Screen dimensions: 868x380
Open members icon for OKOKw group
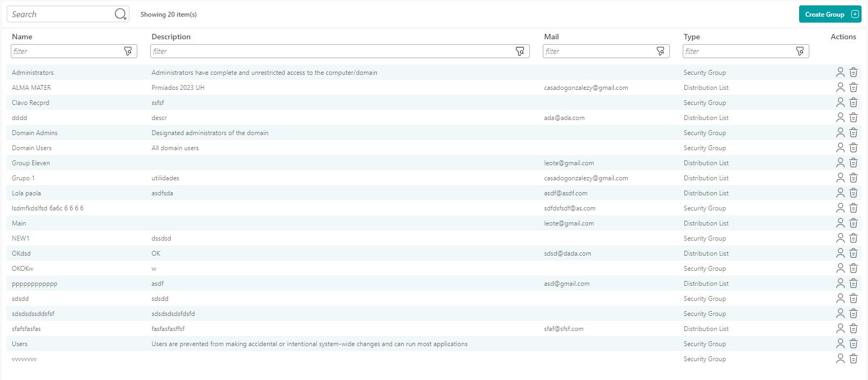pos(841,268)
